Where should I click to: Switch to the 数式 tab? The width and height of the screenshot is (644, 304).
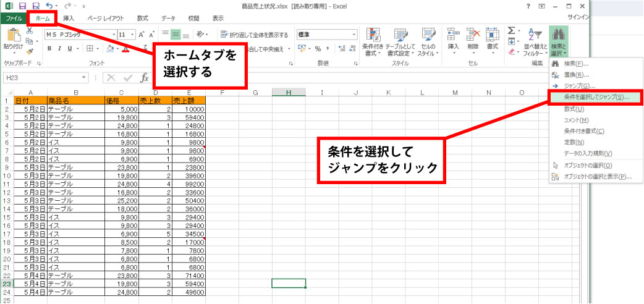tap(143, 19)
